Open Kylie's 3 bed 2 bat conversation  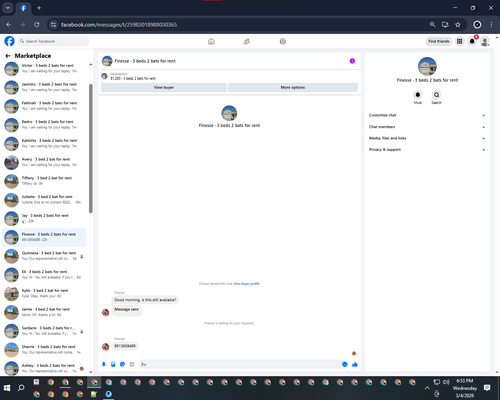[x=44, y=293]
